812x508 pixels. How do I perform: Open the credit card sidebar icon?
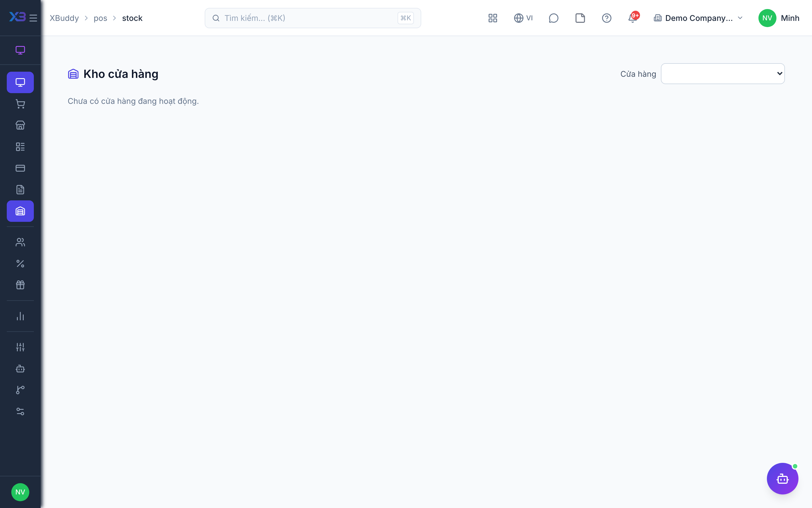(x=20, y=168)
